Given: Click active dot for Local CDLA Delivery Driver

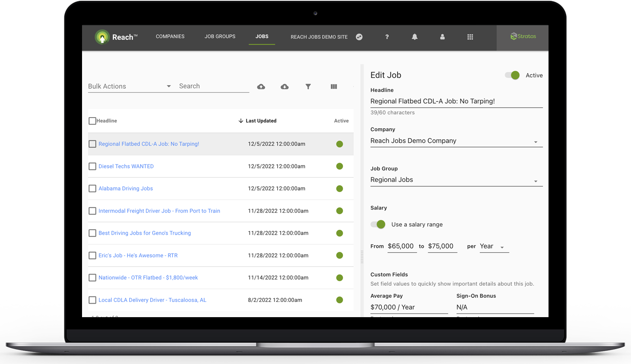Looking at the screenshot, I should pos(340,300).
